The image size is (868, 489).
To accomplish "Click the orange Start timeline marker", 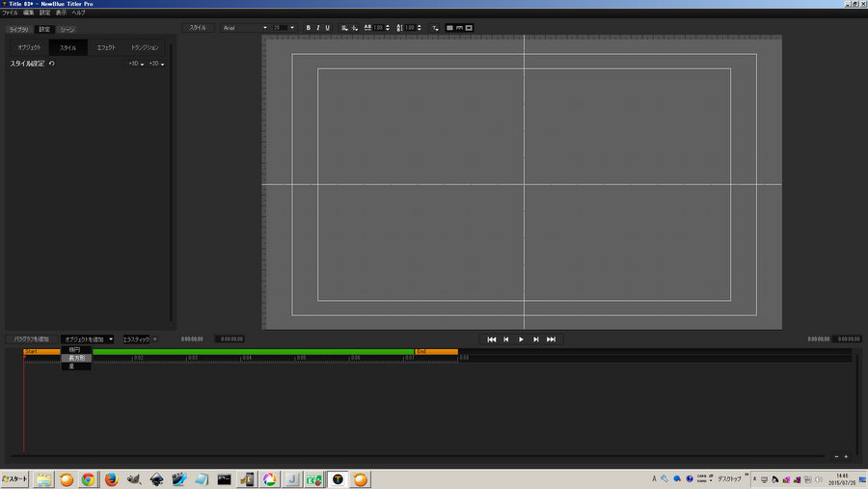I will pyautogui.click(x=41, y=352).
